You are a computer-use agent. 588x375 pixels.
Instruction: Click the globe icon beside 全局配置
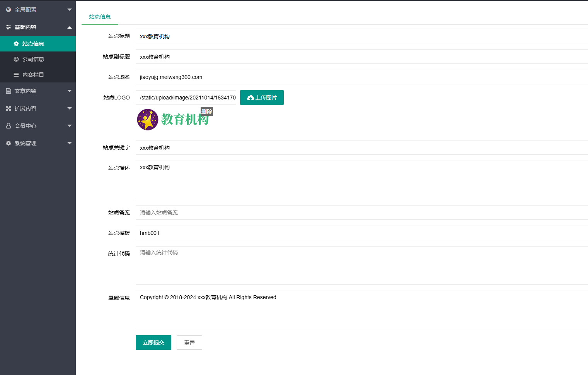click(9, 10)
